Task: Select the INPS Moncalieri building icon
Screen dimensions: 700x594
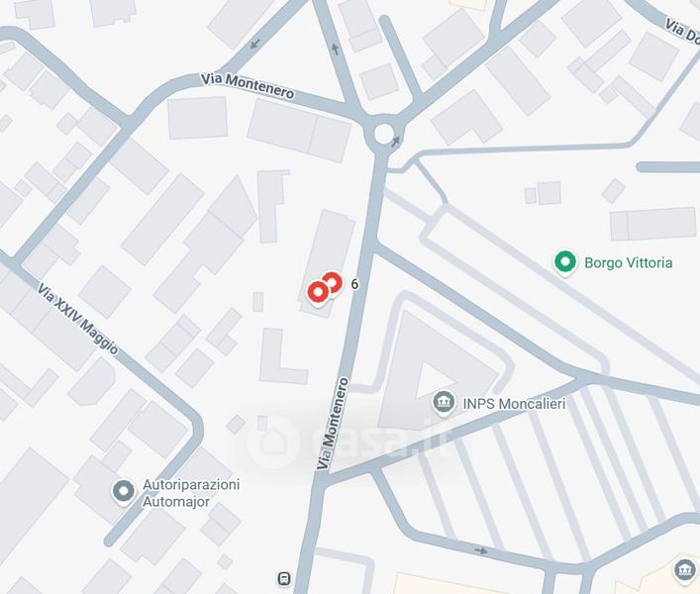Action: point(444,402)
